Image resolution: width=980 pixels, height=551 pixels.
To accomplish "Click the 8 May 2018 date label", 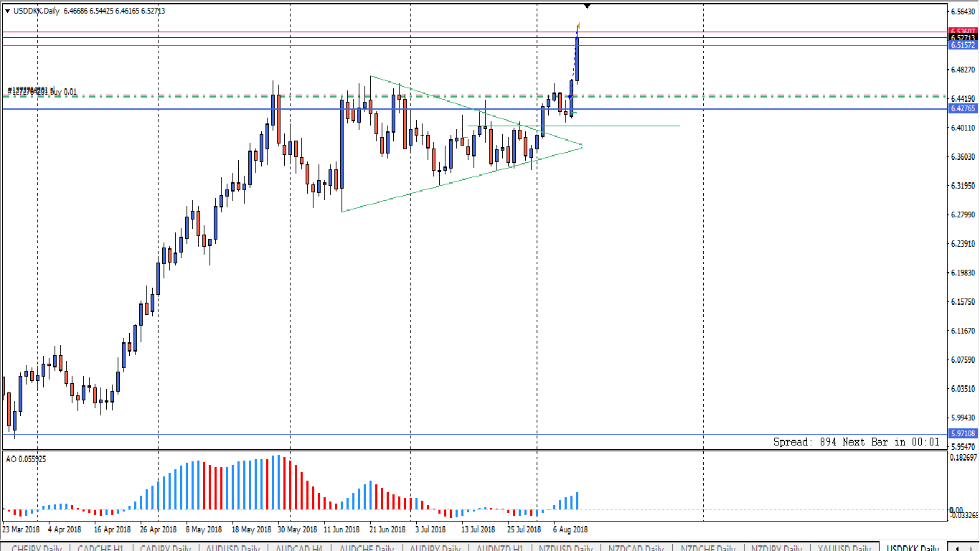I will pyautogui.click(x=204, y=529).
